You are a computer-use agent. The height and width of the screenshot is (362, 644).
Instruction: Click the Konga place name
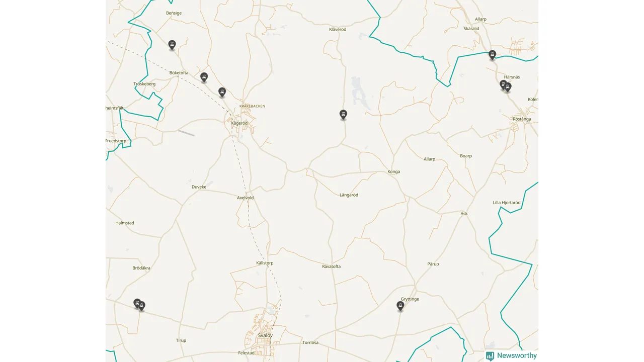[x=394, y=172]
